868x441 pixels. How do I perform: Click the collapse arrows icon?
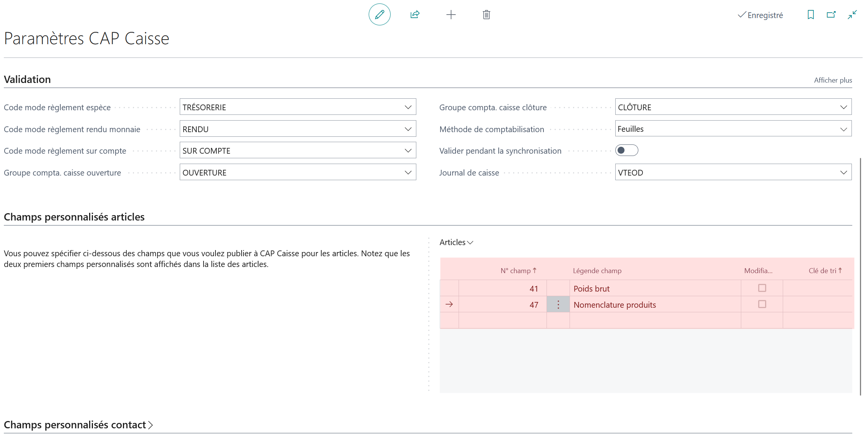[852, 15]
